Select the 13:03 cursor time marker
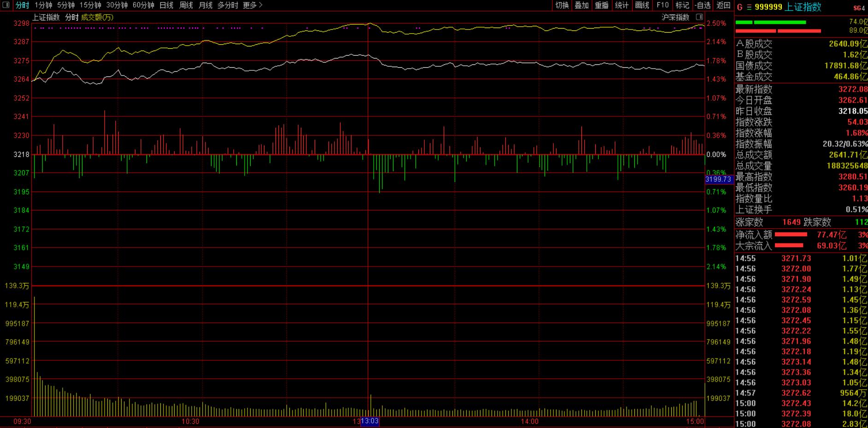 tap(369, 421)
